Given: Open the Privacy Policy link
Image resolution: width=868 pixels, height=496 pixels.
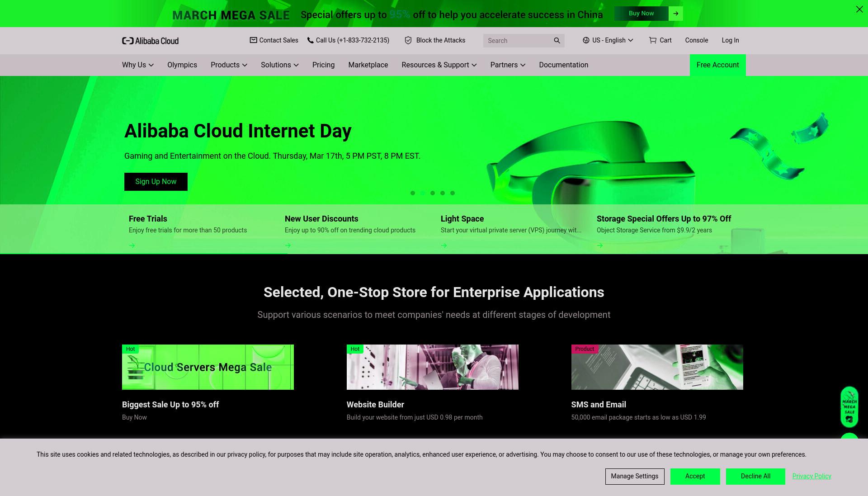Looking at the screenshot, I should pyautogui.click(x=811, y=476).
